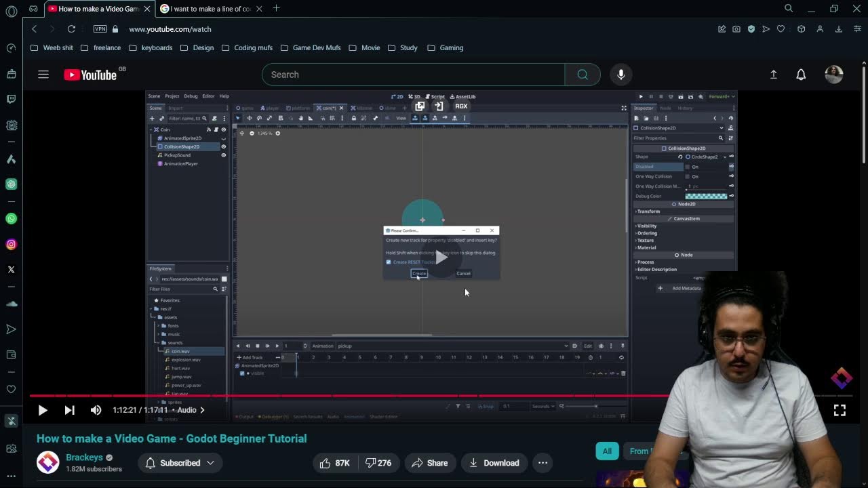
Task: Search in open tabs with magnifier icon
Action: click(x=789, y=8)
